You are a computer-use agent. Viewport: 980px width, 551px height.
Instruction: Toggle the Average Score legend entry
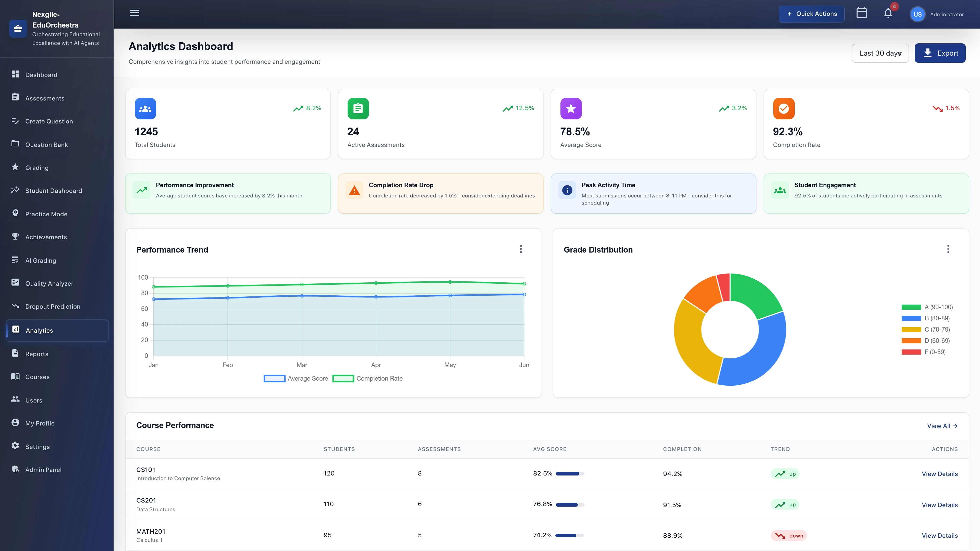pyautogui.click(x=296, y=378)
